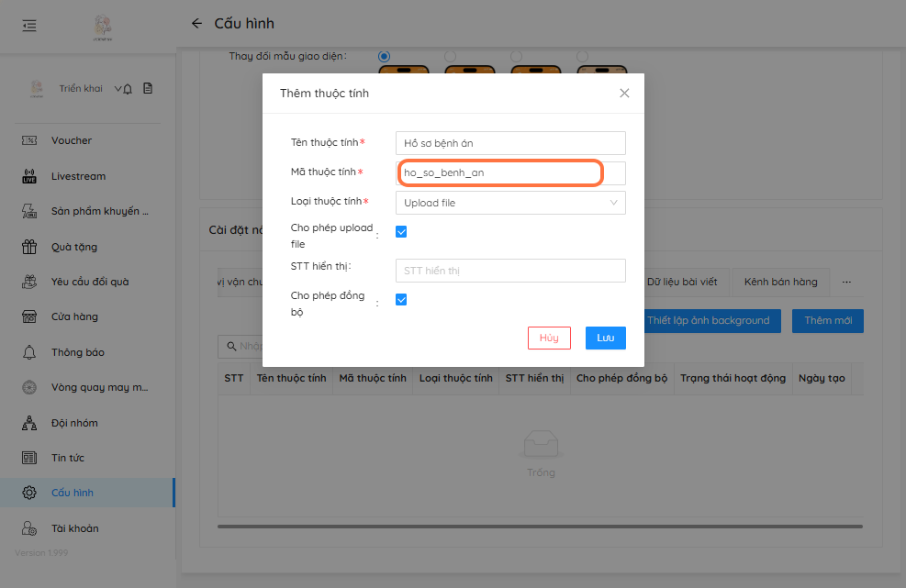906x588 pixels.
Task: Open Tài khoản in the sidebar
Action: [74, 528]
